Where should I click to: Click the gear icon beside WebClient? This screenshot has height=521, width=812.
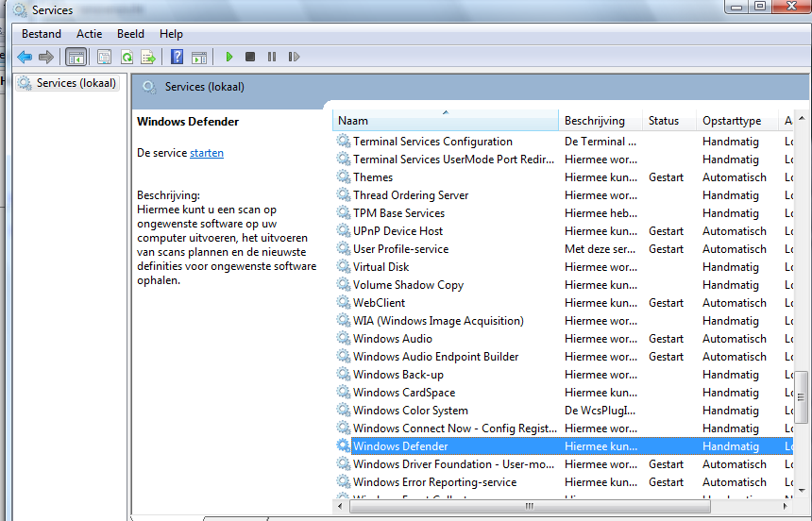tap(344, 302)
